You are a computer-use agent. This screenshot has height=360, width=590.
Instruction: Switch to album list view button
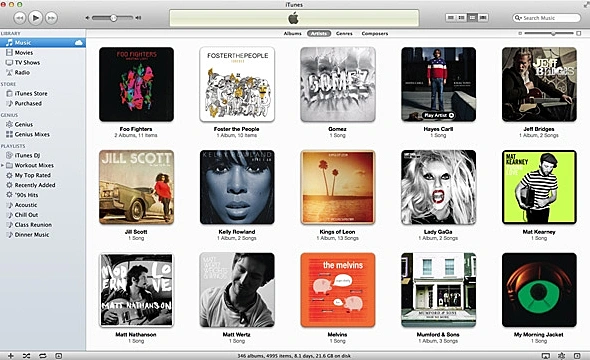tap(461, 18)
